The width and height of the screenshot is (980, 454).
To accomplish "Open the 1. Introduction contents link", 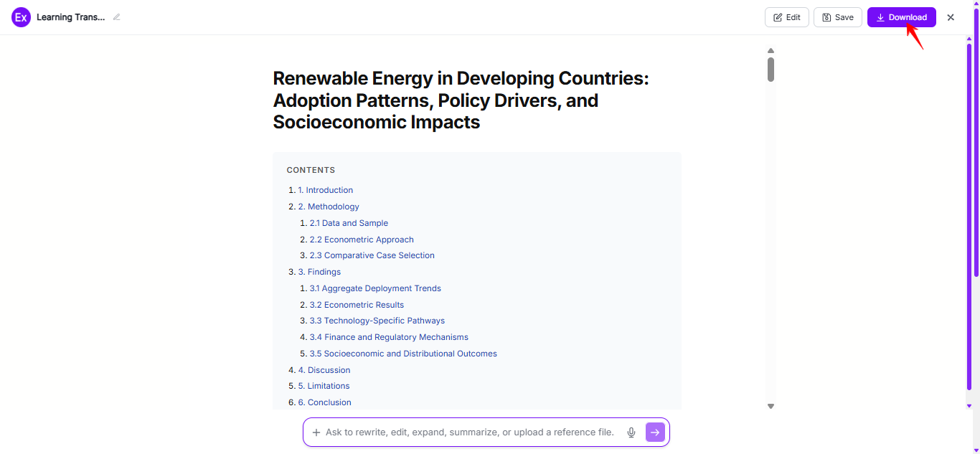I will [x=326, y=190].
